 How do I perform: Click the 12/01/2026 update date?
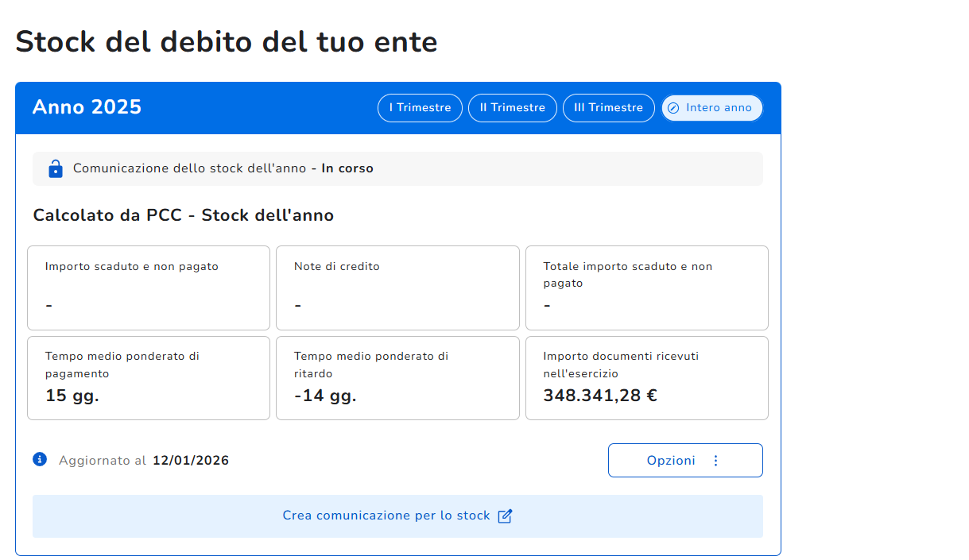191,461
